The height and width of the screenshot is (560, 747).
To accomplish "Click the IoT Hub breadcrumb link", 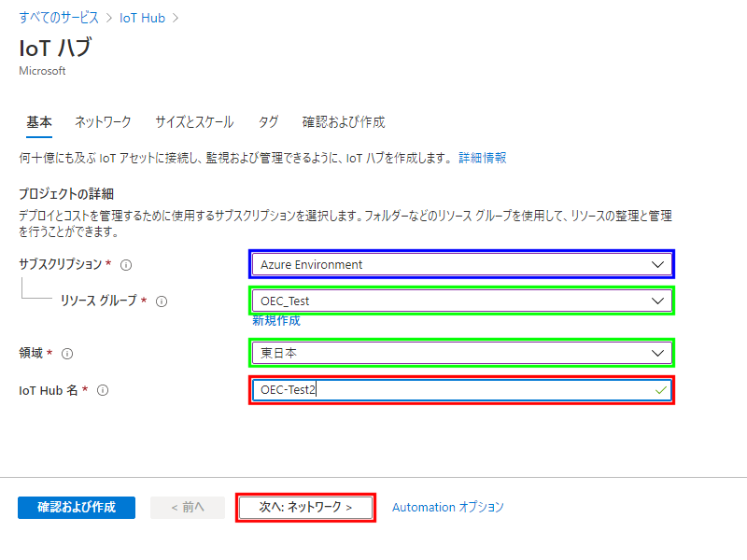I will (x=142, y=17).
